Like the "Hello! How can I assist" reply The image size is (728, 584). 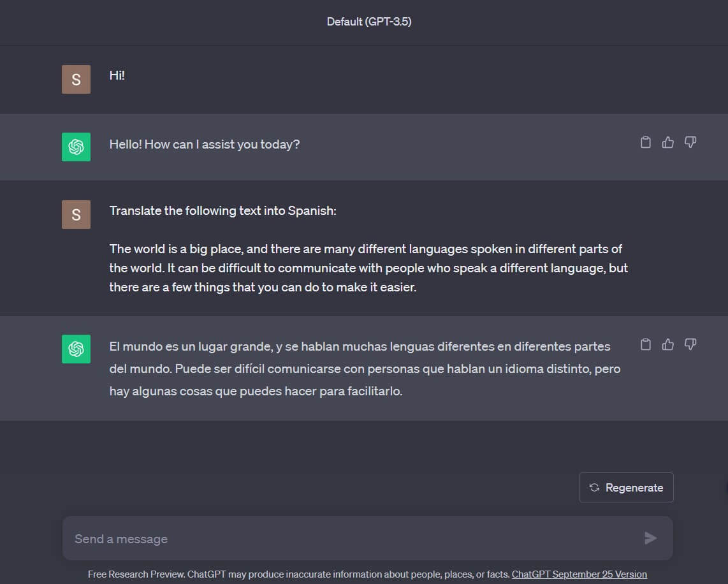pyautogui.click(x=668, y=142)
